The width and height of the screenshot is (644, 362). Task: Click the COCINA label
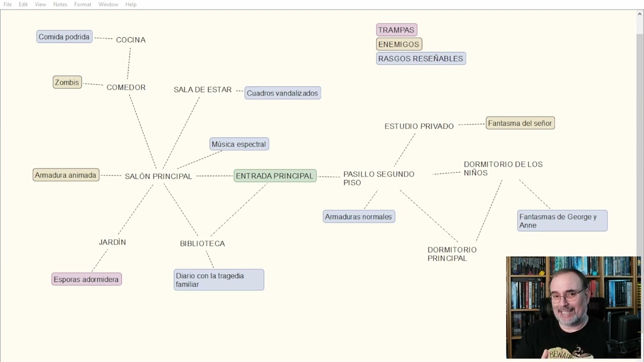pyautogui.click(x=131, y=40)
